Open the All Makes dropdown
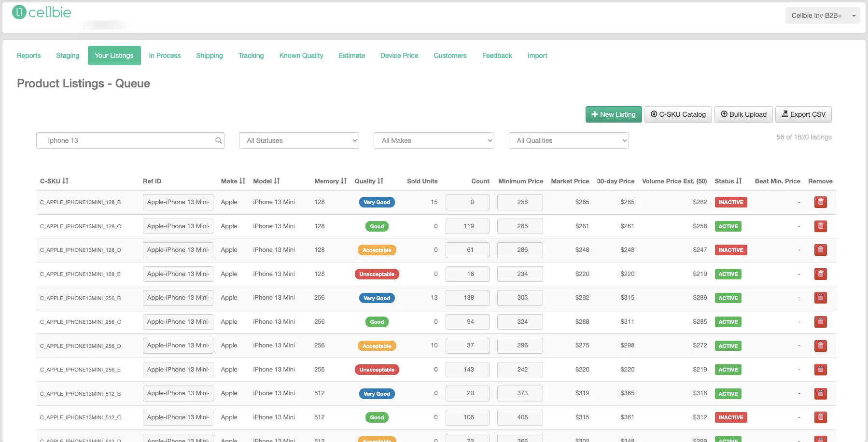Screen dimensions: 868x442 pos(434,140)
